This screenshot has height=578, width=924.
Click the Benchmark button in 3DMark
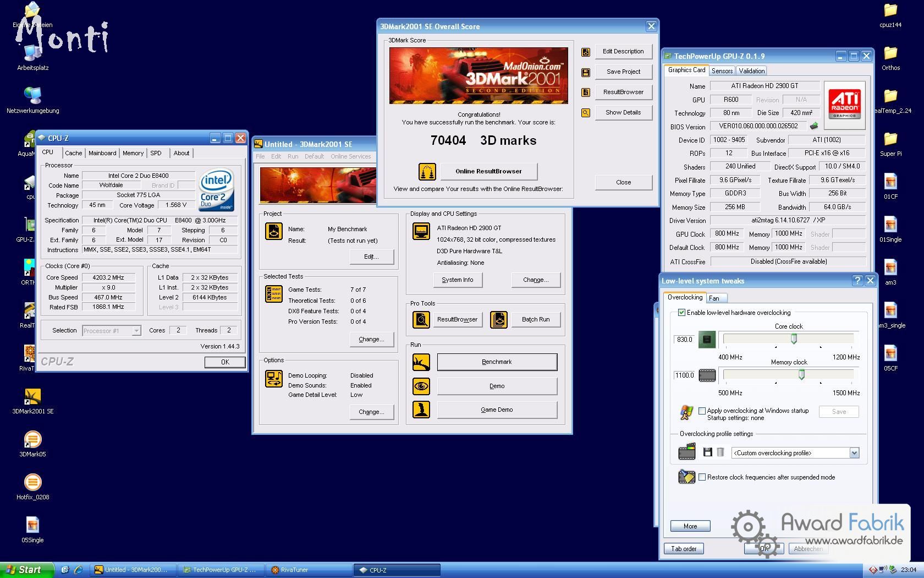tap(497, 362)
